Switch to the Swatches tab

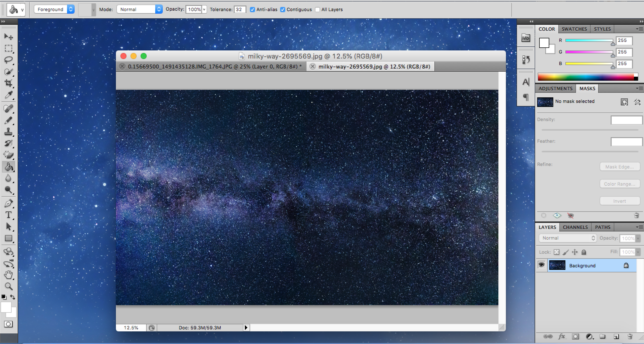click(x=574, y=29)
